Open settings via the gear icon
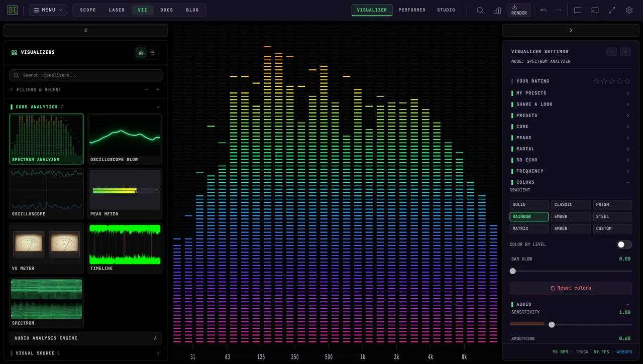 point(629,10)
